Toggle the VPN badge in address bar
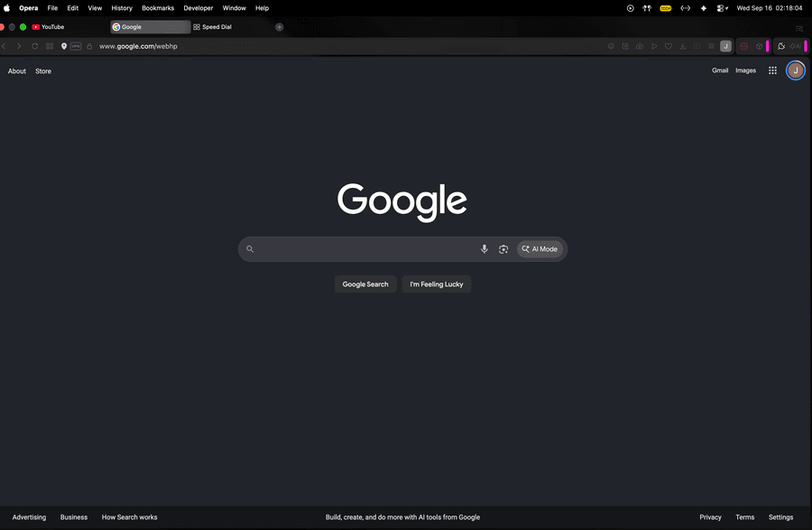 pyautogui.click(x=76, y=46)
